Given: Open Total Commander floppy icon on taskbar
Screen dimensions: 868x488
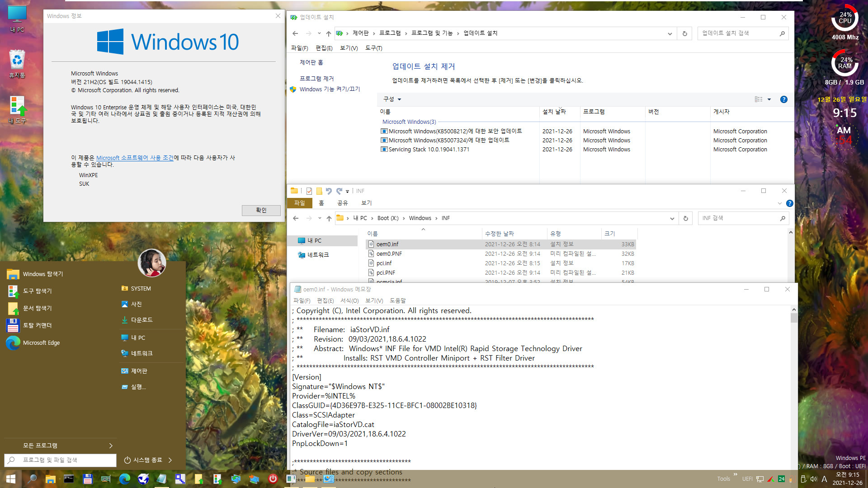Looking at the screenshot, I should (x=88, y=479).
